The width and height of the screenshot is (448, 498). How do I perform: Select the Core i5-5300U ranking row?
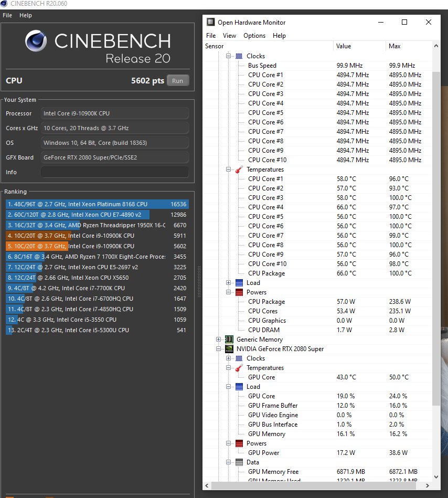(97, 330)
